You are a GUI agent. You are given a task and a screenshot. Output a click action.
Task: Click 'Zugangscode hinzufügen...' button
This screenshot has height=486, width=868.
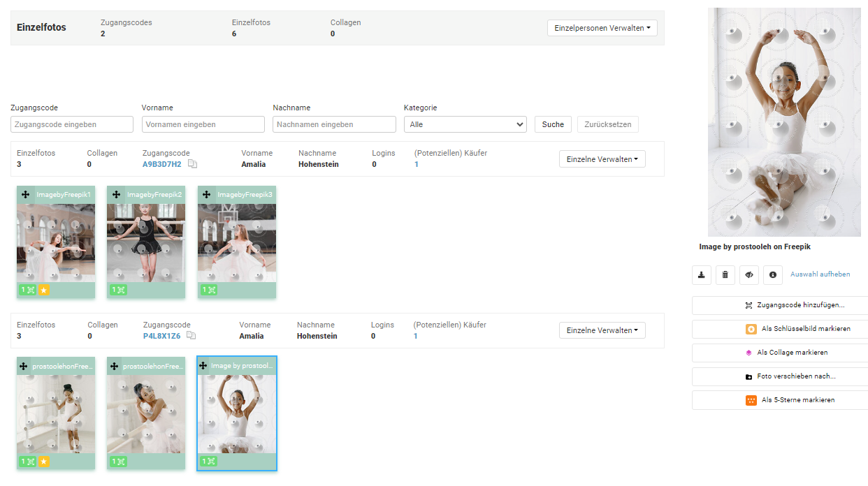pos(780,305)
